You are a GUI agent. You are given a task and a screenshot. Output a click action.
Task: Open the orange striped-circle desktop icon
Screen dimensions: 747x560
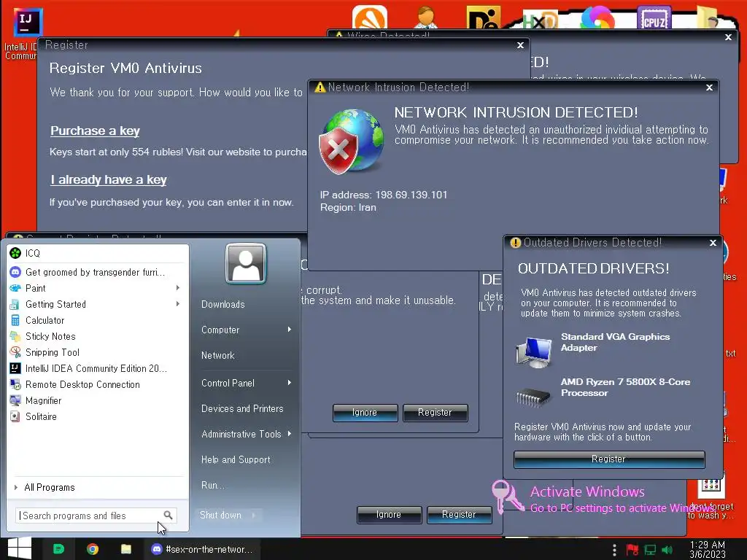pyautogui.click(x=370, y=18)
